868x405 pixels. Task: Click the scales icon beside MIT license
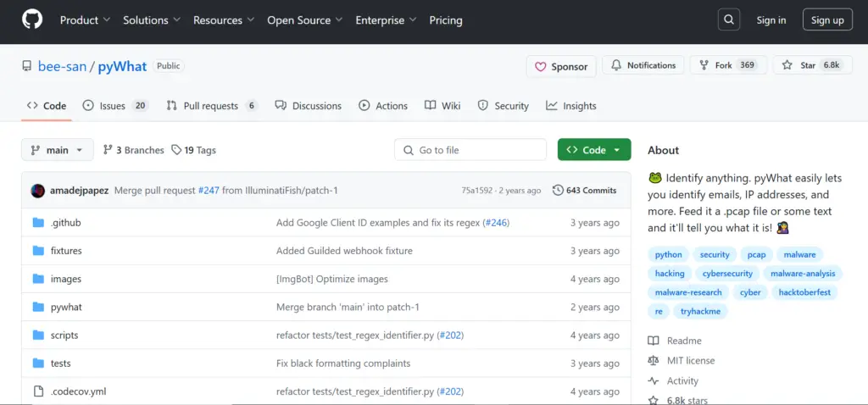click(654, 361)
